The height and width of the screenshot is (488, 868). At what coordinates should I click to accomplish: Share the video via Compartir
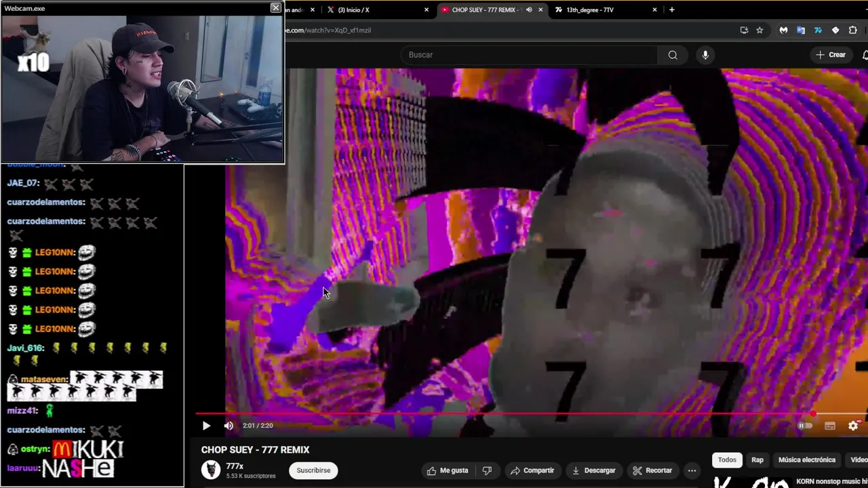tap(532, 470)
